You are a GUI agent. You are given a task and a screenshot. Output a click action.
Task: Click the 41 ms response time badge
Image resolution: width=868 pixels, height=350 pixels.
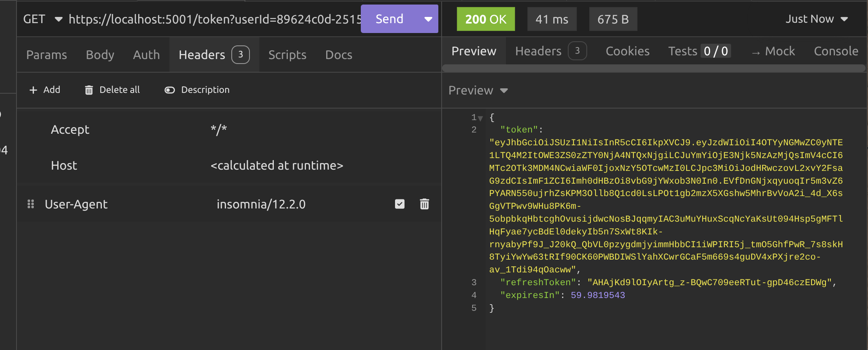click(x=552, y=19)
